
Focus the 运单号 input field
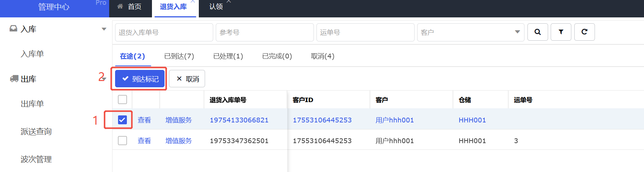366,32
